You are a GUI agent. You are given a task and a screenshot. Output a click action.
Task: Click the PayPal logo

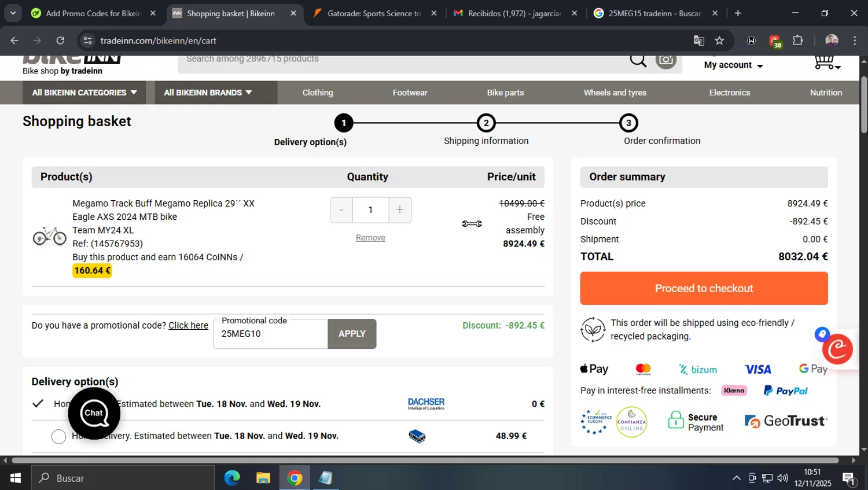785,391
